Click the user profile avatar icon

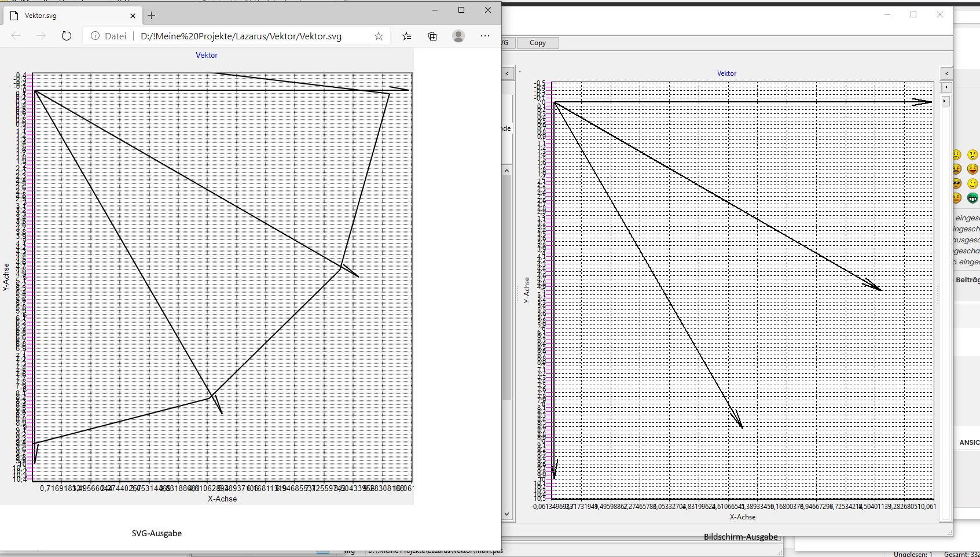pyautogui.click(x=458, y=36)
